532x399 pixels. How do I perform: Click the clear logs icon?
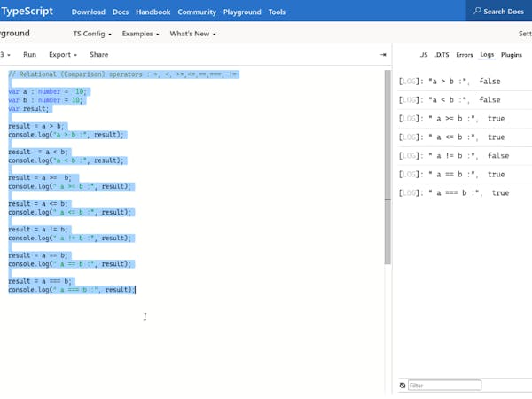(403, 386)
